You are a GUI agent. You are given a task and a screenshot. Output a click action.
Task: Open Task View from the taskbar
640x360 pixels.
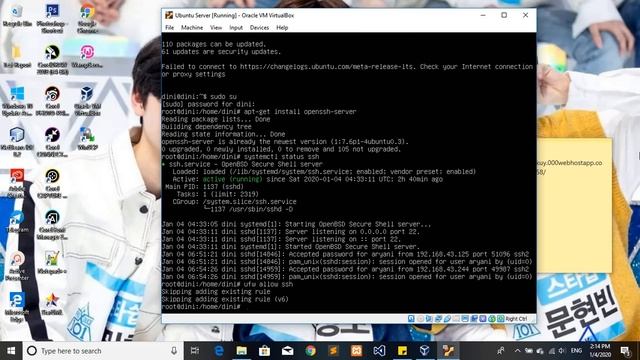pyautogui.click(x=195, y=351)
